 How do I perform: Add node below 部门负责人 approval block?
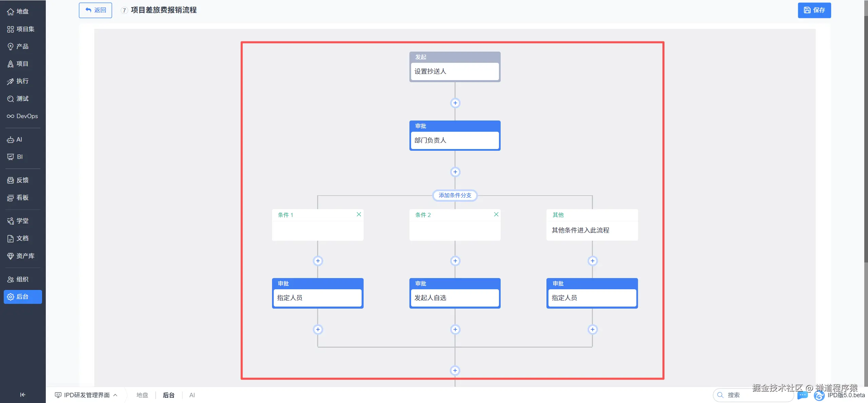coord(455,172)
